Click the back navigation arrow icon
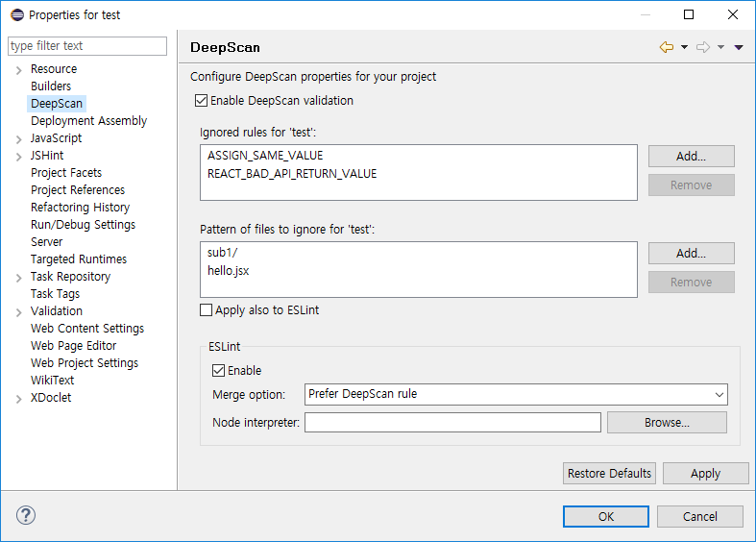The height and width of the screenshot is (542, 756). pos(667,47)
